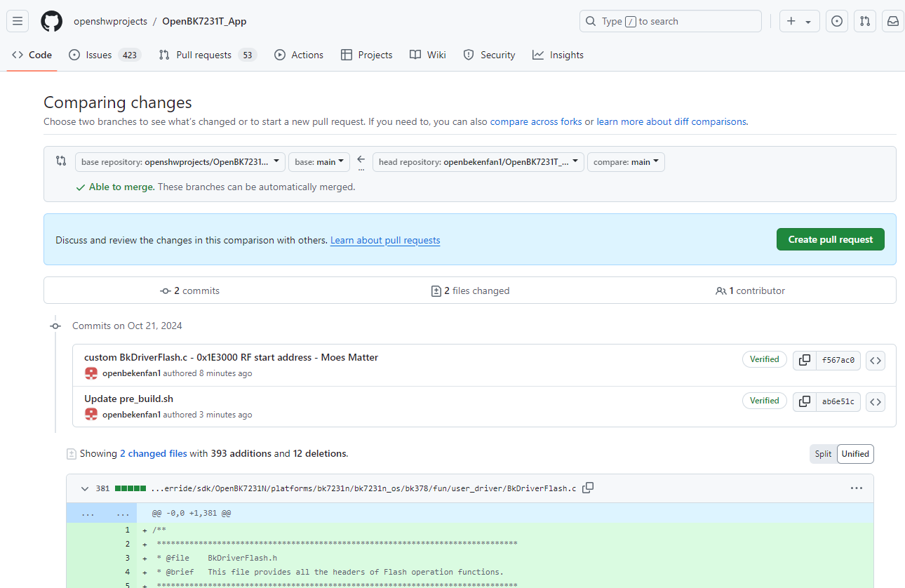905x588 pixels.
Task: Open the compare: main branch dropdown
Action: point(626,162)
